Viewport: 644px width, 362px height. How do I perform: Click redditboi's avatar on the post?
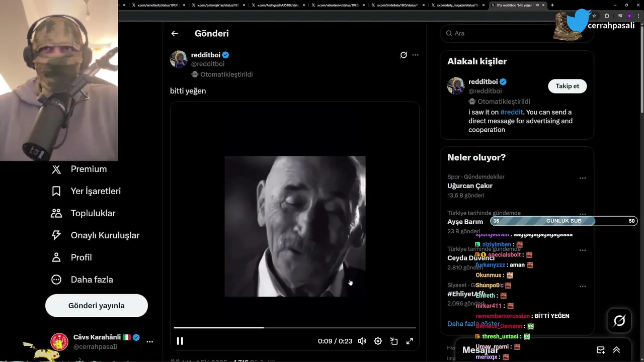click(179, 59)
